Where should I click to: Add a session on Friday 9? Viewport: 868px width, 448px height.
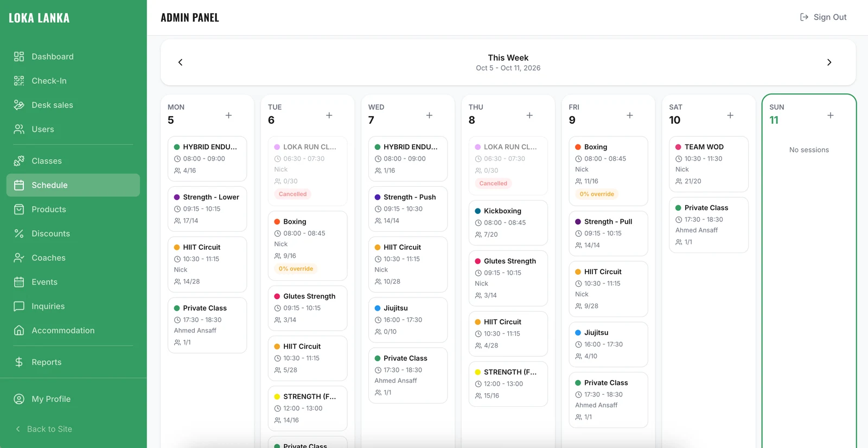tap(630, 115)
